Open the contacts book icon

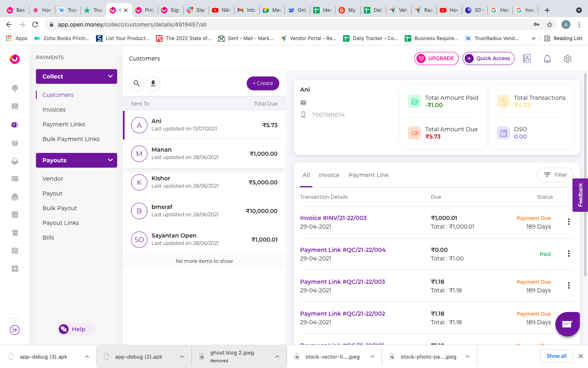pos(527,58)
